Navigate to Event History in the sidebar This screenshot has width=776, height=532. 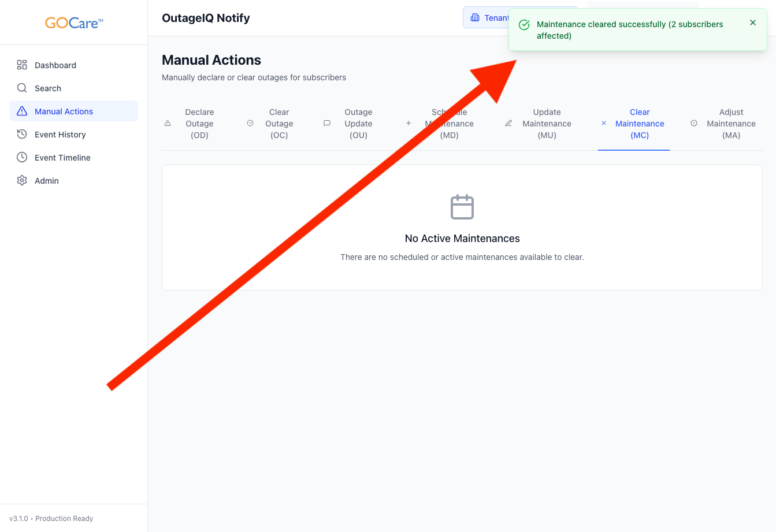tap(60, 135)
